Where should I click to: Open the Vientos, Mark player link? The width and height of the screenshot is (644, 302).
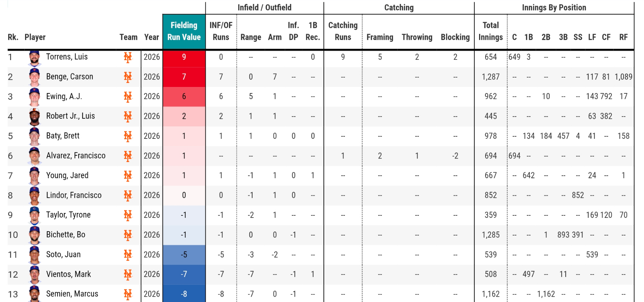[68, 274]
